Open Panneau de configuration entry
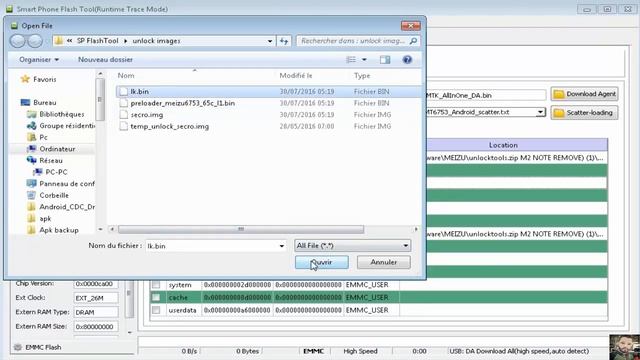This screenshot has width=640, height=360. pyautogui.click(x=60, y=184)
